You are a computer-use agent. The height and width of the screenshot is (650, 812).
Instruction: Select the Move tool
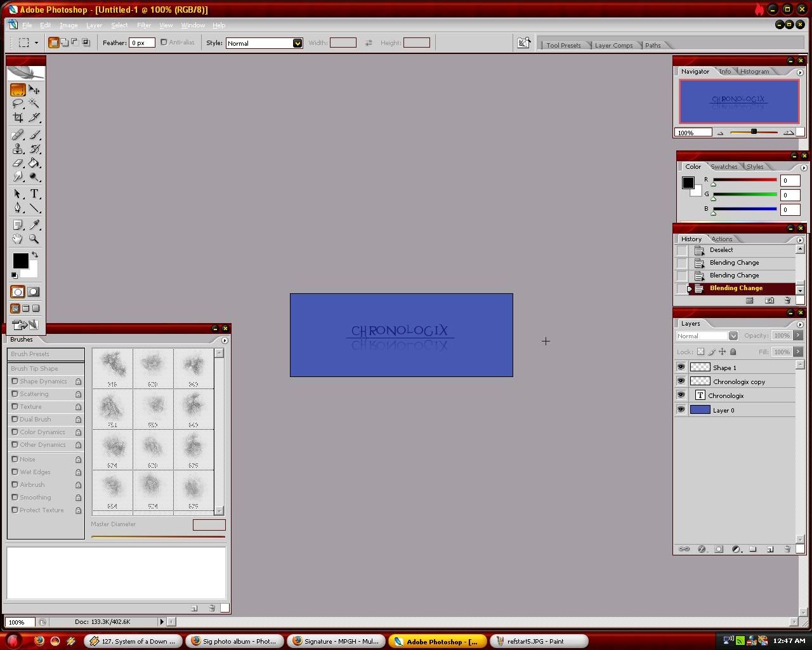(x=34, y=90)
